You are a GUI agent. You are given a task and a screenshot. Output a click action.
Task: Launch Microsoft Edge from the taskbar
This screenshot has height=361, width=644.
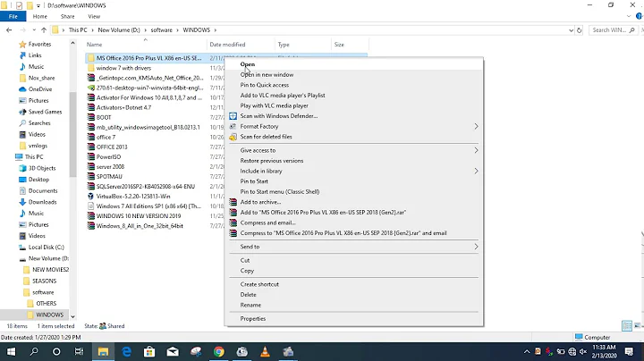pyautogui.click(x=126, y=351)
